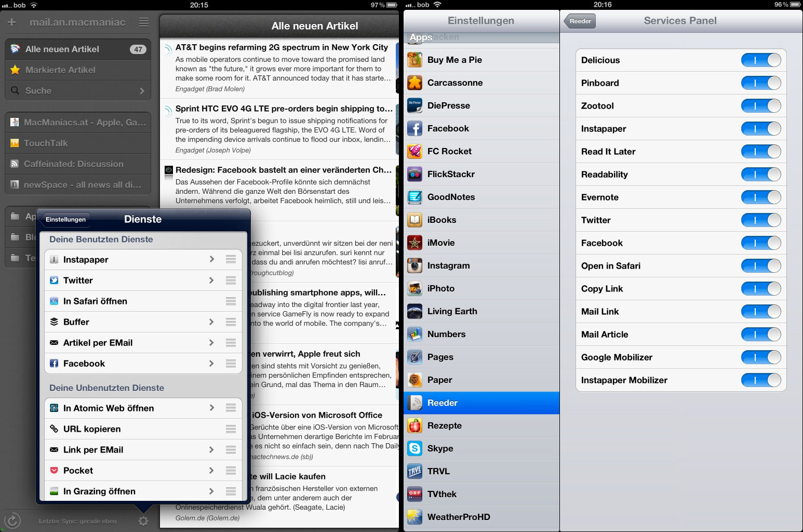The image size is (803, 532).
Task: Turn off the Pinboard switch
Action: pyautogui.click(x=761, y=83)
